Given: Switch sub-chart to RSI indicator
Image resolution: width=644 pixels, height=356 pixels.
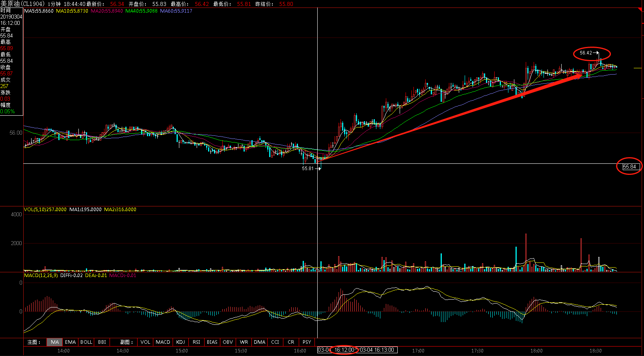Looking at the screenshot, I should (196, 342).
